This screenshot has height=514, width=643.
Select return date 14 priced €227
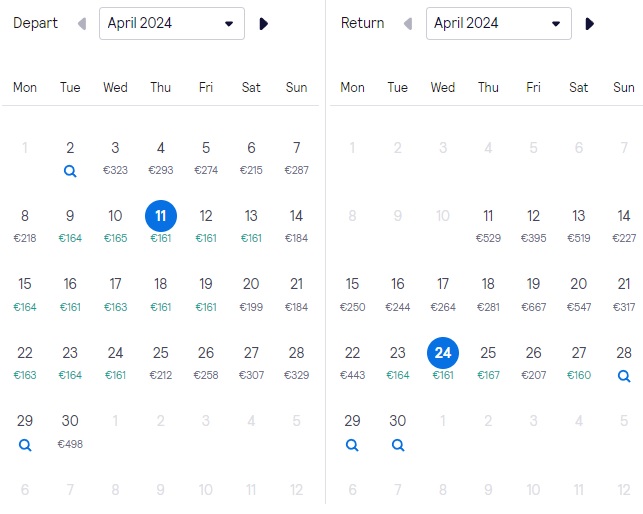pyautogui.click(x=624, y=226)
